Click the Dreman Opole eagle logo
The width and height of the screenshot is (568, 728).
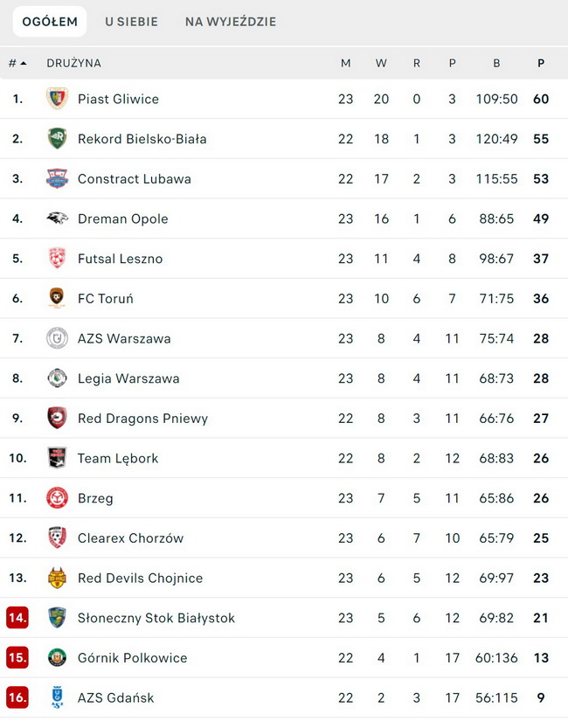[57, 218]
